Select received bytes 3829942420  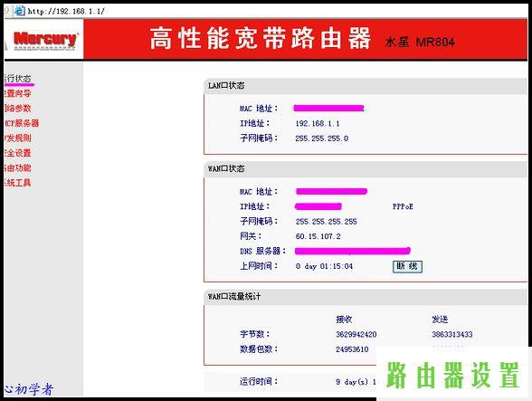(x=356, y=334)
